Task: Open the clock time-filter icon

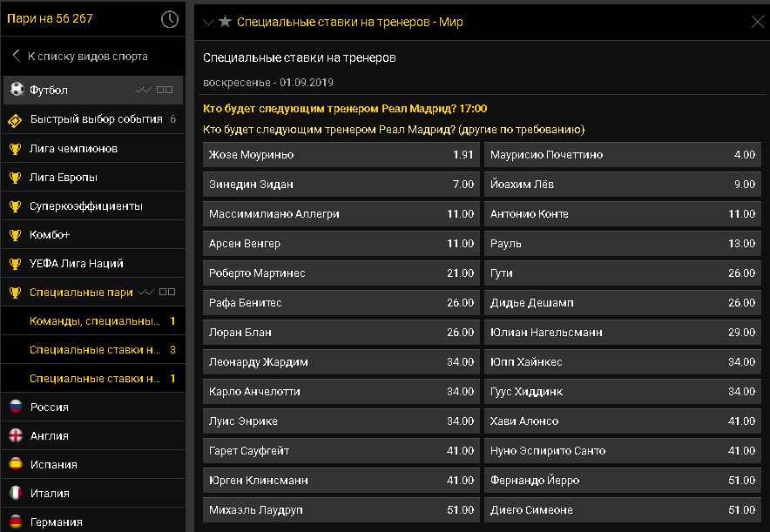Action: (x=170, y=20)
